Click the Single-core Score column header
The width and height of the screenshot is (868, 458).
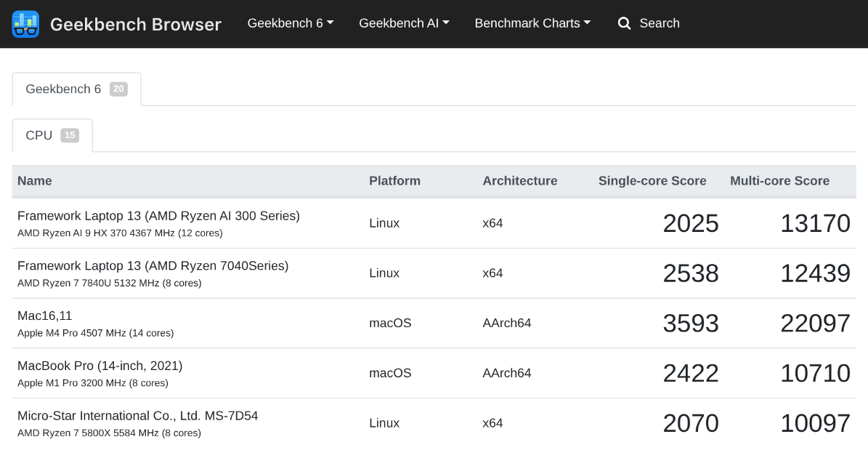[652, 180]
